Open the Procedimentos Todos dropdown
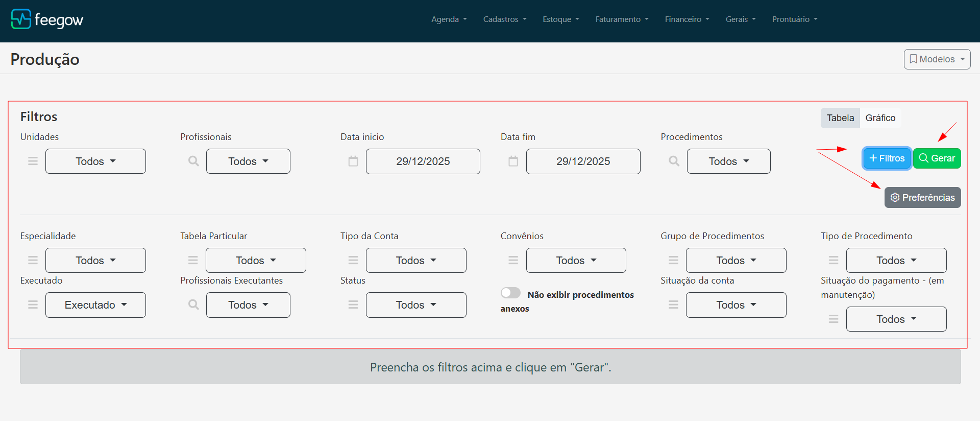This screenshot has width=980, height=421. click(x=729, y=161)
